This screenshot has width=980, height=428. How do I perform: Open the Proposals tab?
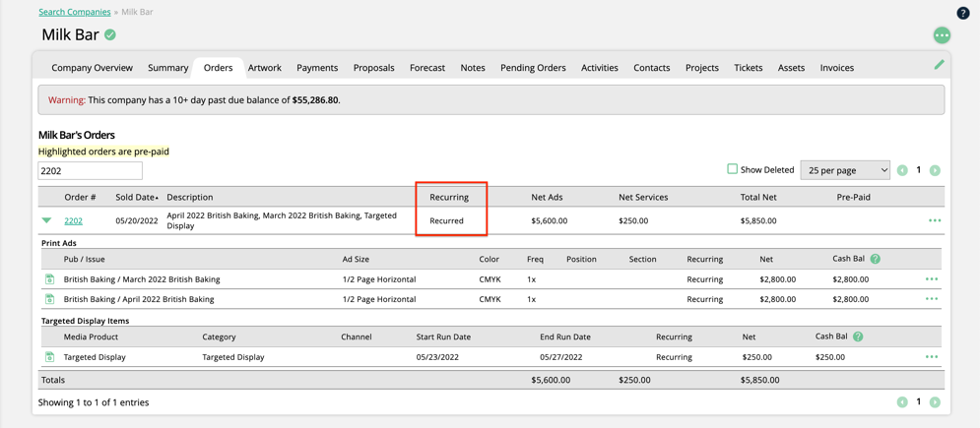[x=373, y=67]
